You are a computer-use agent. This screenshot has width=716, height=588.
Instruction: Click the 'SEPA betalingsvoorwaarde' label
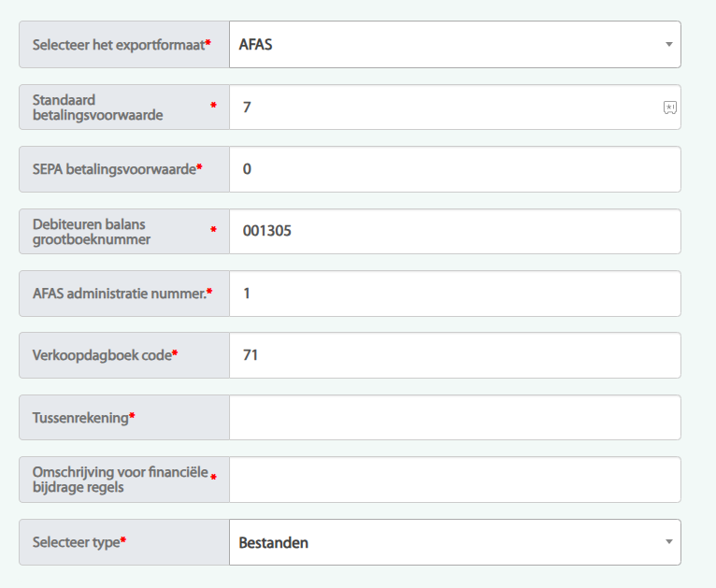click(x=114, y=169)
